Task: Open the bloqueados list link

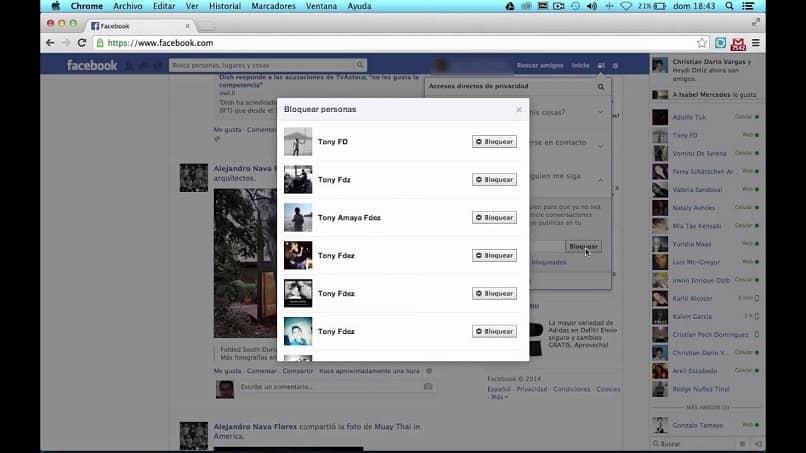Action: point(549,262)
